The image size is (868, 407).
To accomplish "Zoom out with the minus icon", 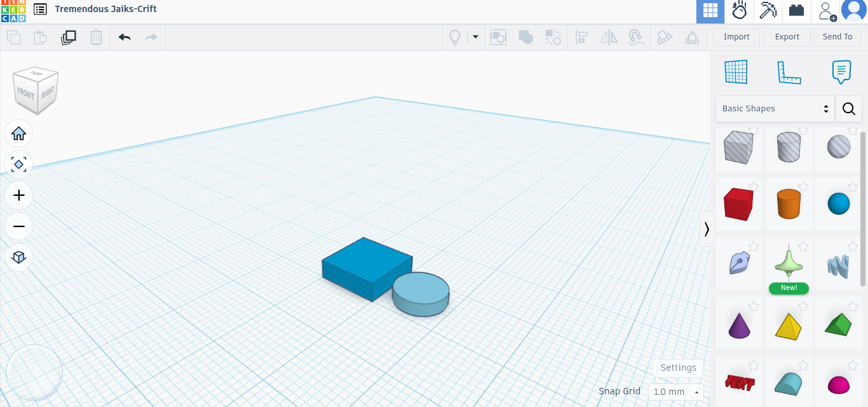I will [19, 226].
